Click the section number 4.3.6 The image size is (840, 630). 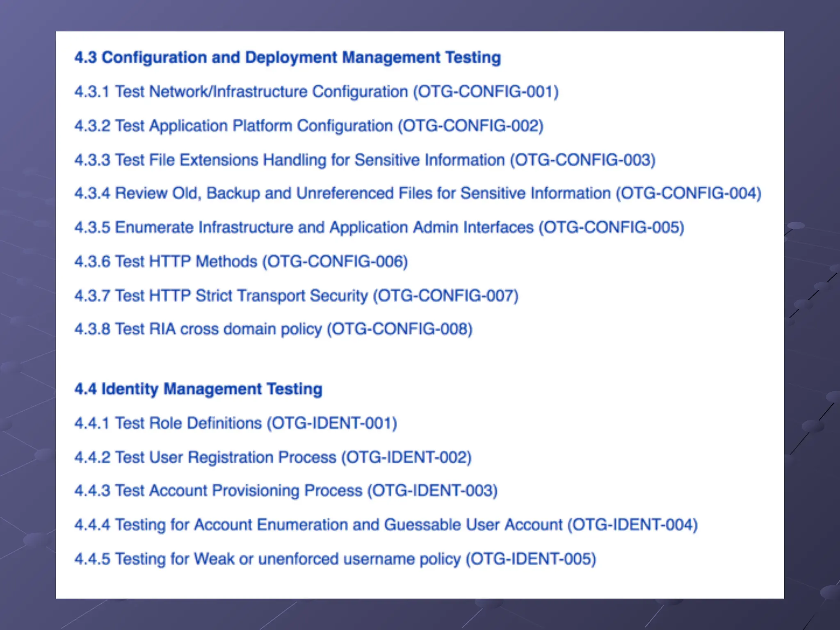coord(92,261)
